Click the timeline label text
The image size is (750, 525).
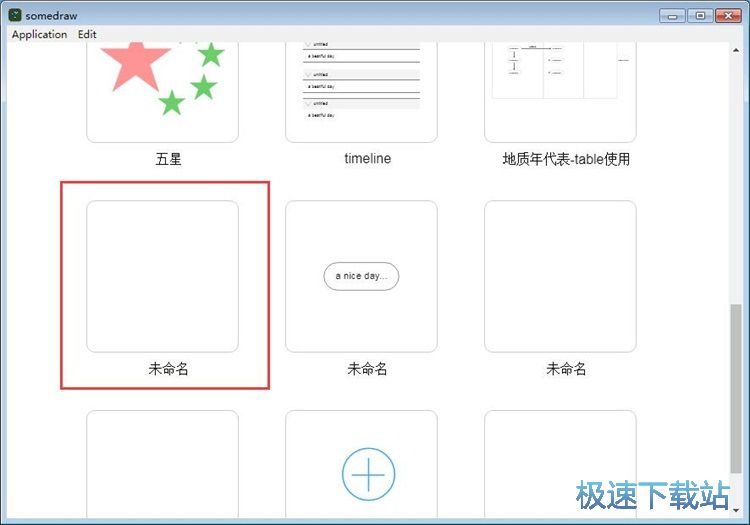coord(367,159)
